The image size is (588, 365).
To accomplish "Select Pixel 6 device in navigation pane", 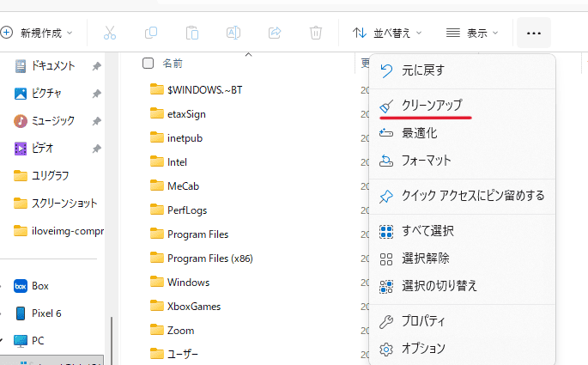I will click(38, 313).
